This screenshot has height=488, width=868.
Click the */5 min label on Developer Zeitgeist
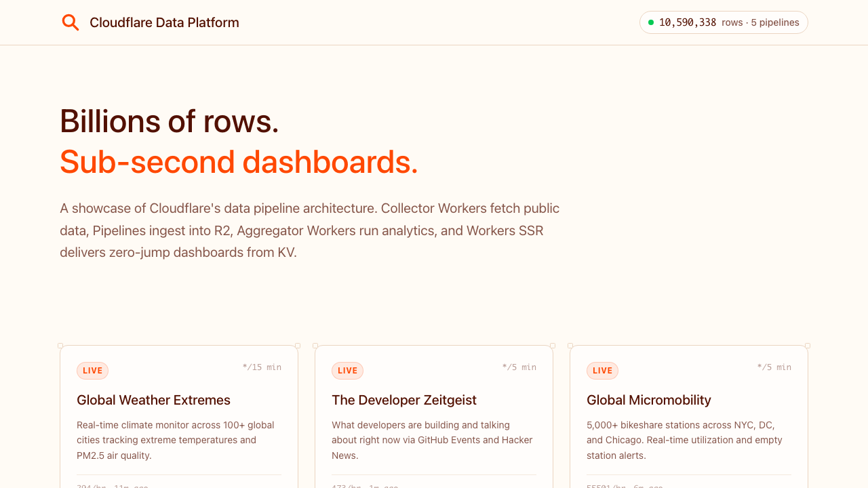519,367
